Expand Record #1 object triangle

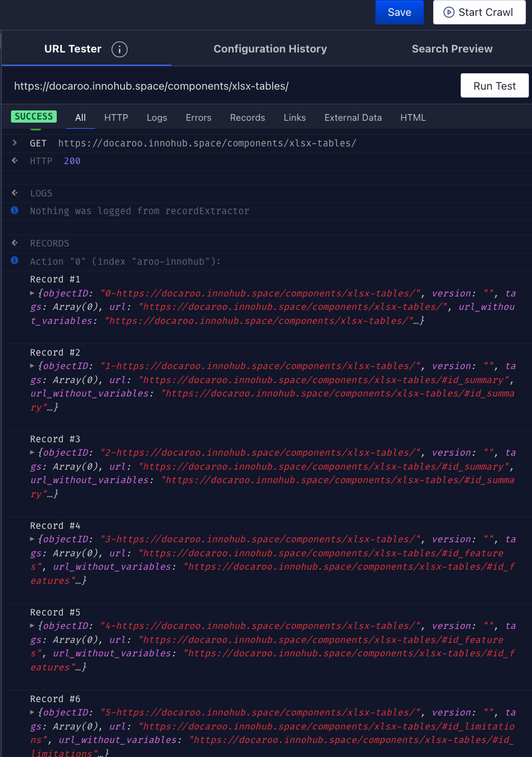point(33,293)
